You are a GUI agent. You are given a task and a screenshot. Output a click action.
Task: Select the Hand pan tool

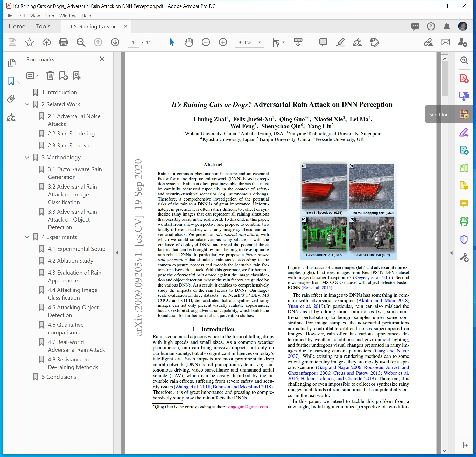pos(188,42)
